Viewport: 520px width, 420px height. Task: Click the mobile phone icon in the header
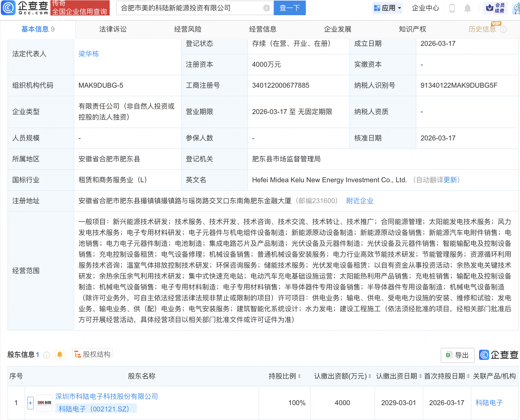tap(452, 8)
